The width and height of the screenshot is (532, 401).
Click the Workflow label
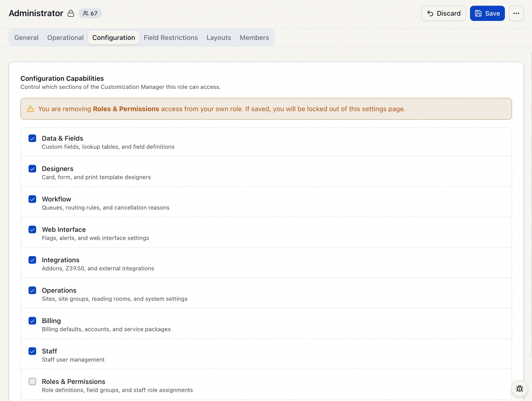57,199
